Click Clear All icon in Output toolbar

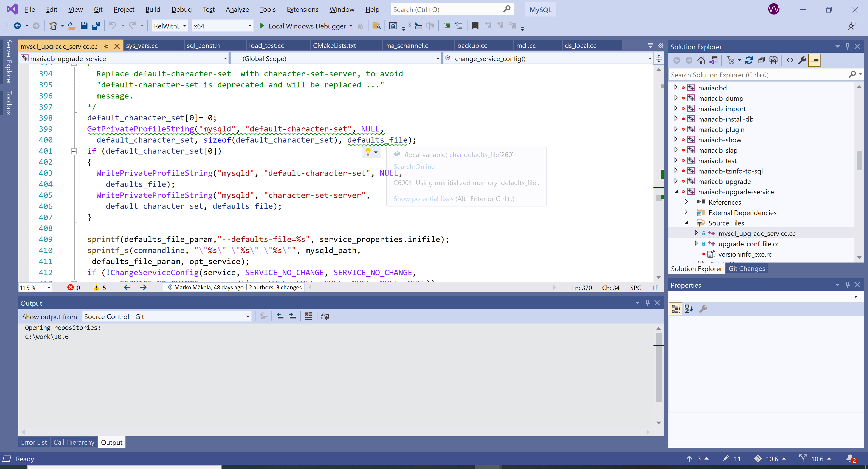tap(308, 317)
